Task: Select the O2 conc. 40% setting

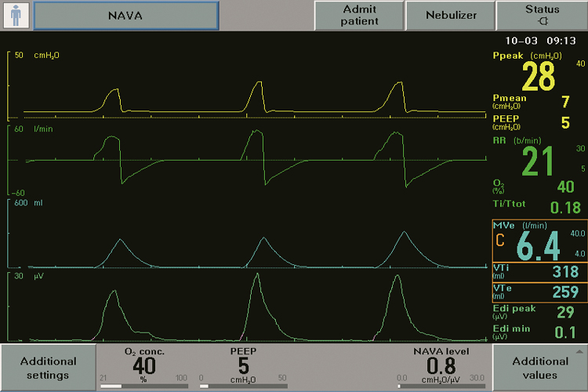Action: pos(145,362)
